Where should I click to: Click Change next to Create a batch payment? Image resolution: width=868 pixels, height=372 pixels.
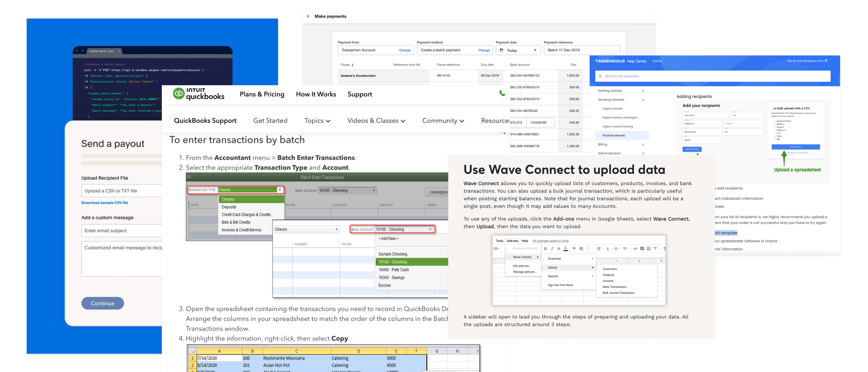(484, 50)
